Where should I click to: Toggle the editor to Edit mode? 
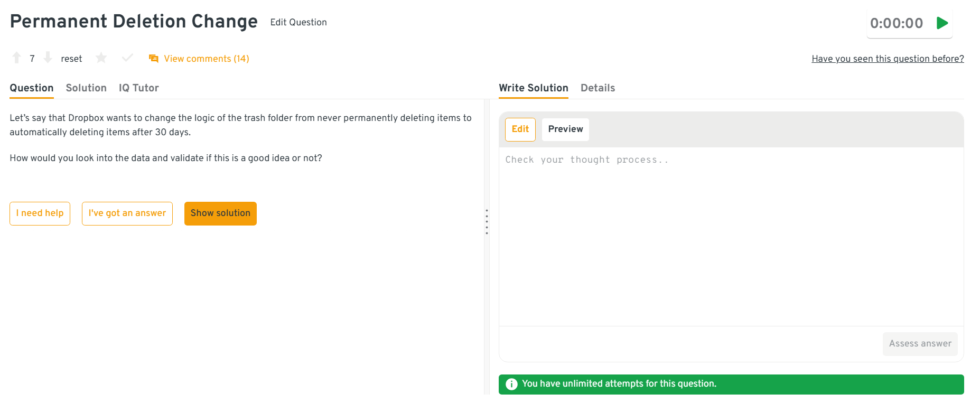pyautogui.click(x=520, y=129)
